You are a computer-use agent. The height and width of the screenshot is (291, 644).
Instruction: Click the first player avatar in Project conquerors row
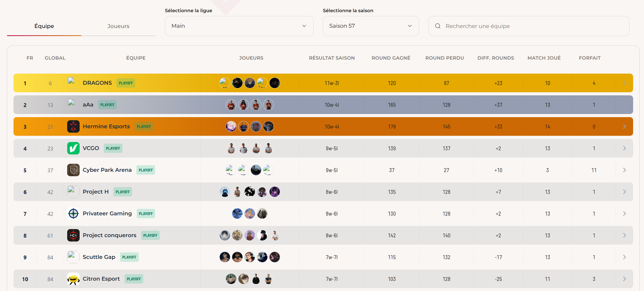(225, 235)
